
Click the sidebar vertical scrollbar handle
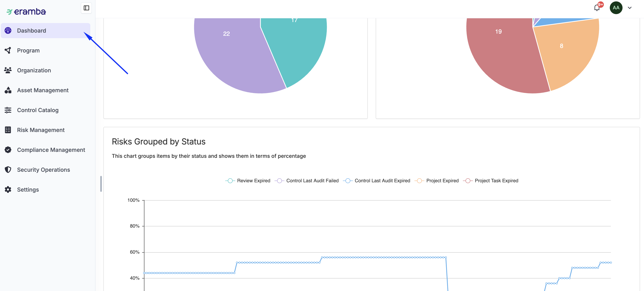pyautogui.click(x=101, y=184)
